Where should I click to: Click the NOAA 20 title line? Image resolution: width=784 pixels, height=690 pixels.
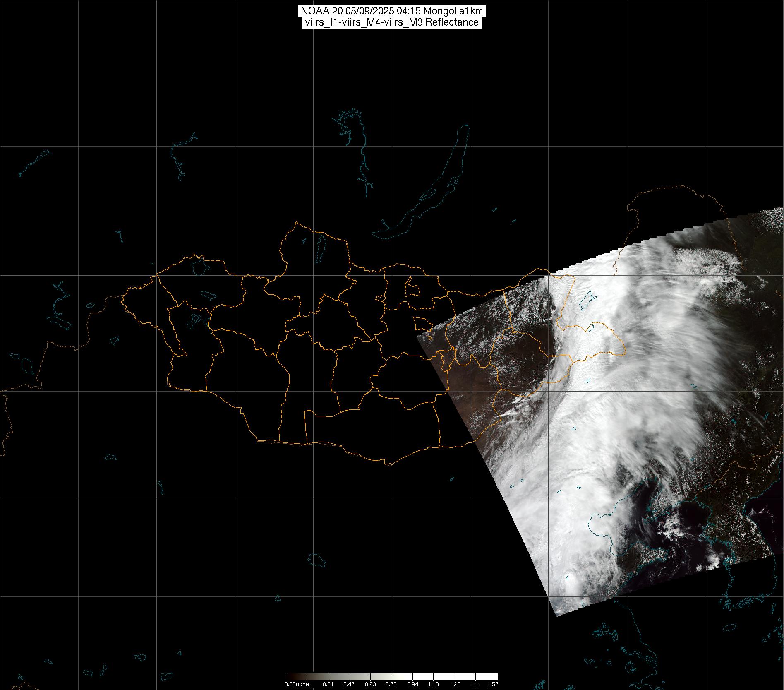[x=391, y=12]
